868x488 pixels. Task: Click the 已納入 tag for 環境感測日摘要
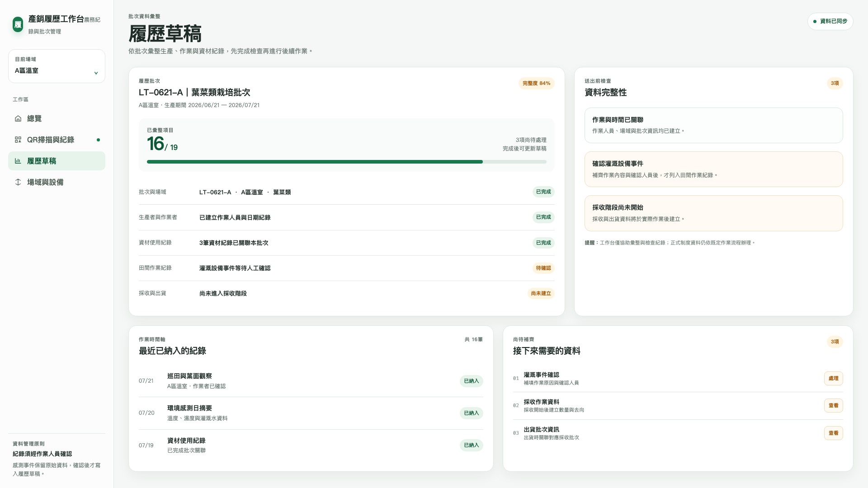tap(471, 413)
